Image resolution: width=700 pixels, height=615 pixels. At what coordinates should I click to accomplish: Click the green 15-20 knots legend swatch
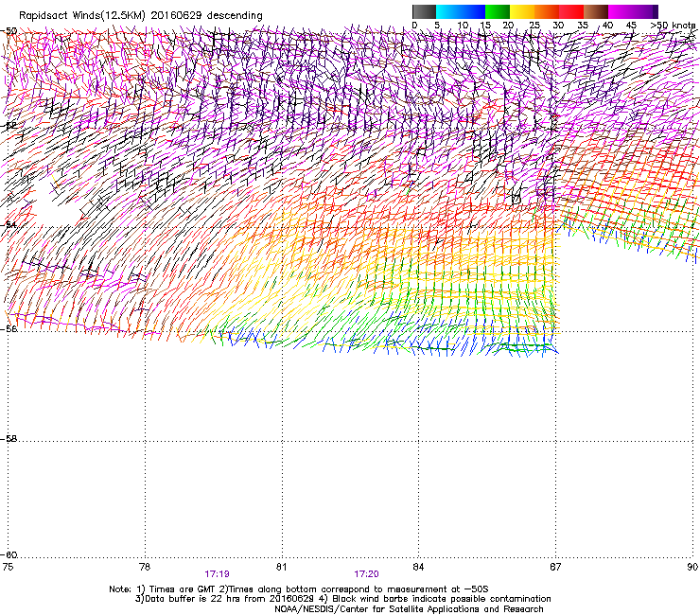click(x=498, y=11)
